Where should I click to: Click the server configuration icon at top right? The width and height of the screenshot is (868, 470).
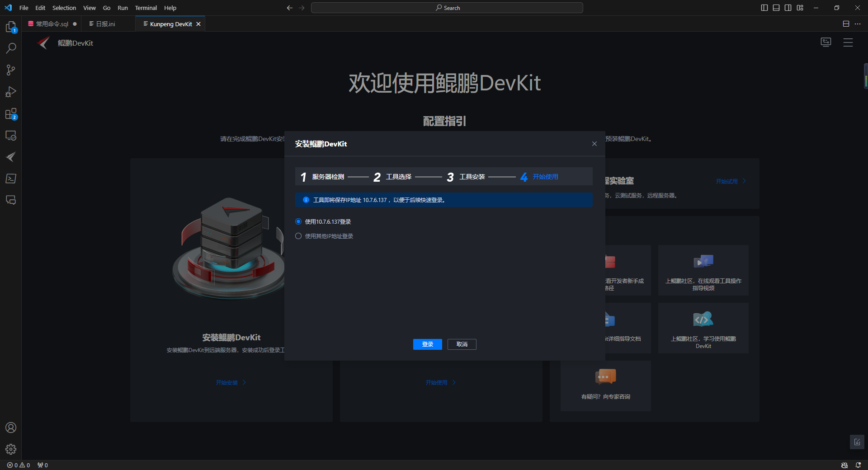pos(826,42)
